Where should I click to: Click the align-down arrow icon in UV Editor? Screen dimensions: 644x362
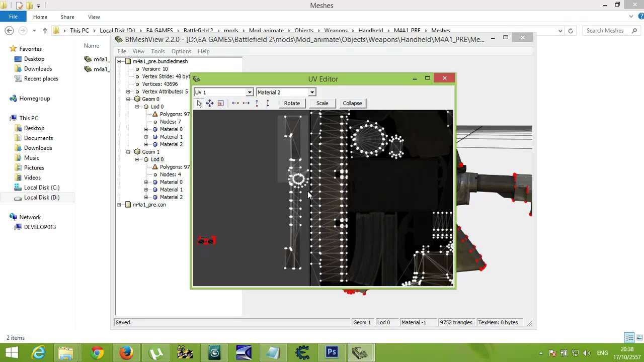click(268, 103)
